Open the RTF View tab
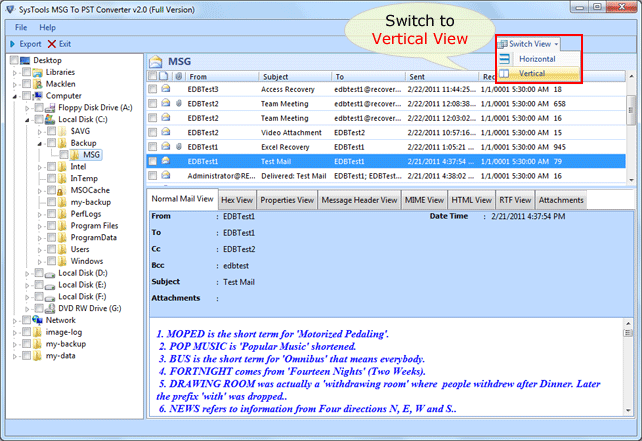 click(515, 200)
